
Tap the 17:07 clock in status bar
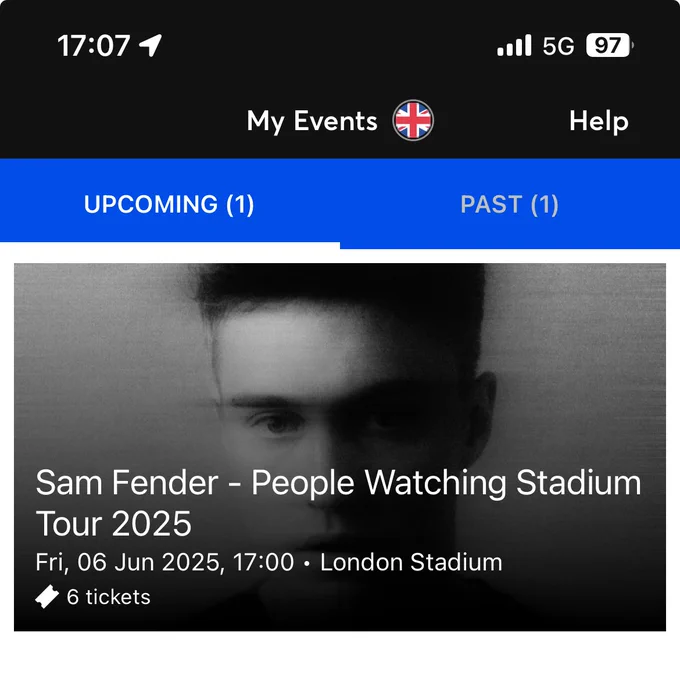pyautogui.click(x=94, y=46)
